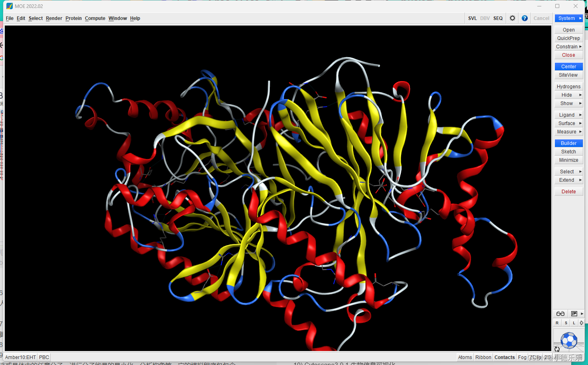Expand the Hide submenu

(569, 95)
